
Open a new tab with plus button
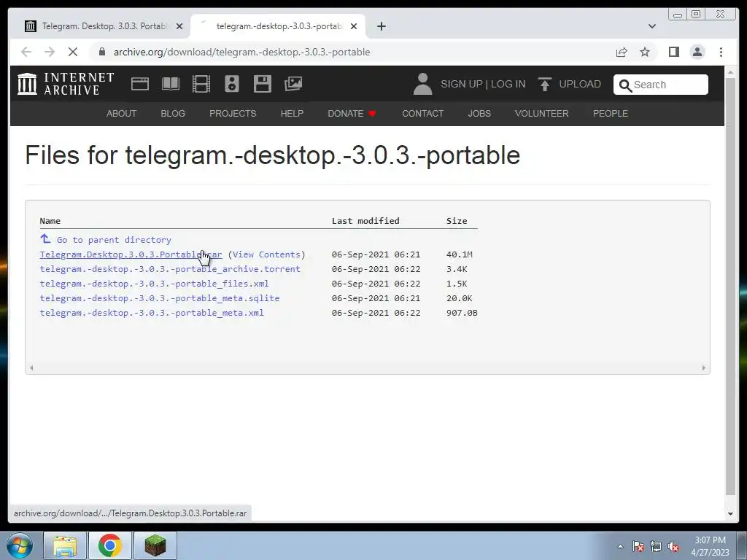(x=381, y=26)
